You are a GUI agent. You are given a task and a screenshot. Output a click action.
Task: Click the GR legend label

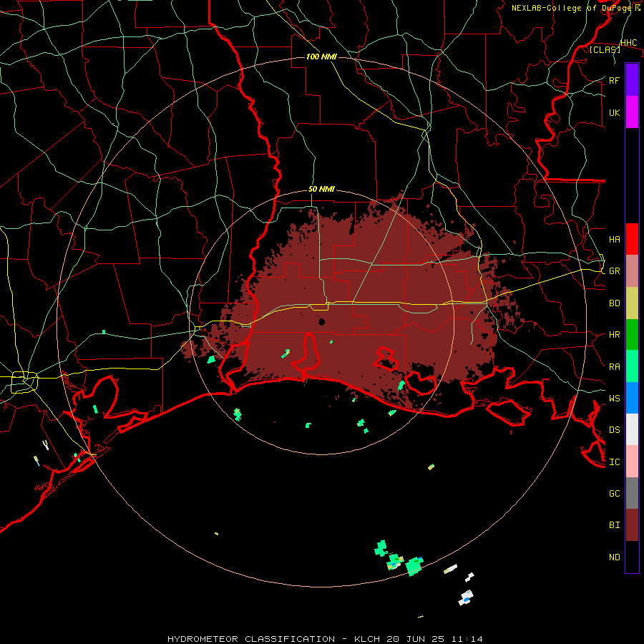click(x=615, y=271)
